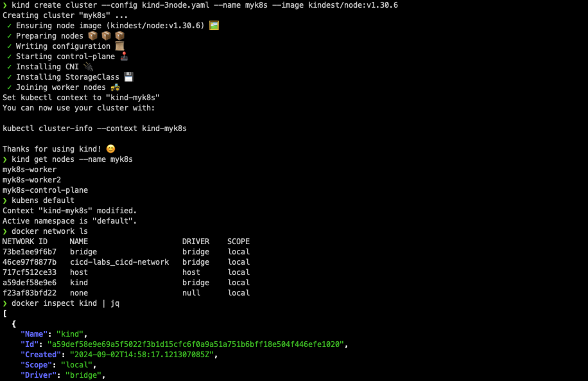Viewport: 588px width, 381px height.
Task: Click 'Context "kind-myk8s" modified.' line
Action: 70,211
